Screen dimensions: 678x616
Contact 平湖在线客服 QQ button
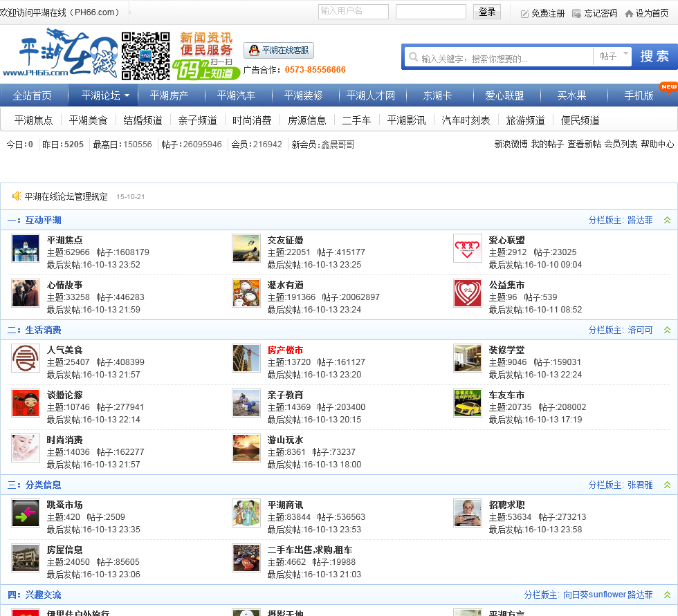tap(279, 50)
